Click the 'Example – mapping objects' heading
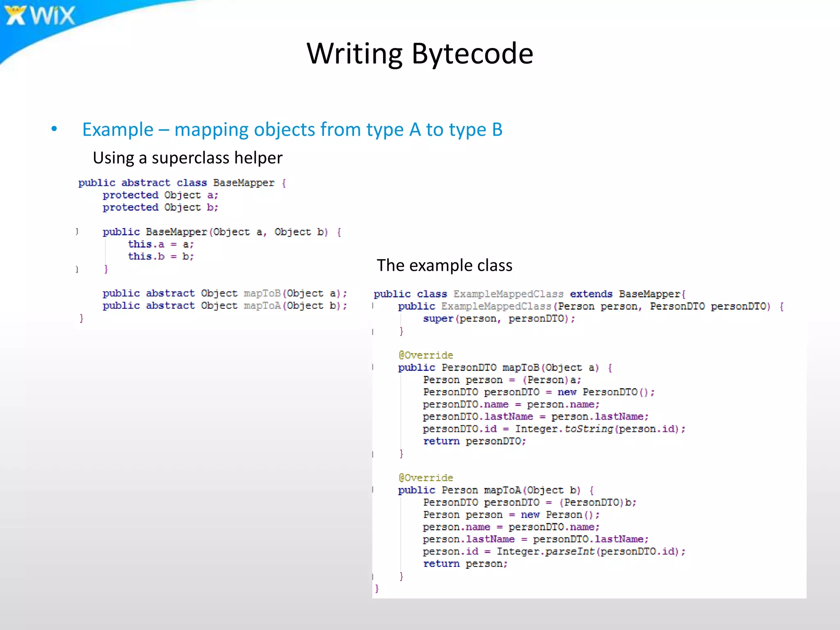 pyautogui.click(x=292, y=130)
